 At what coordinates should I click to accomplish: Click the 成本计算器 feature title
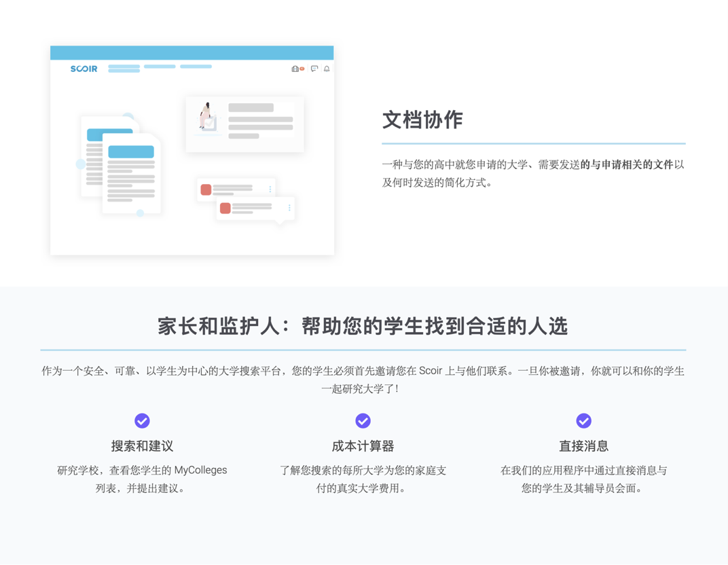pyautogui.click(x=363, y=446)
